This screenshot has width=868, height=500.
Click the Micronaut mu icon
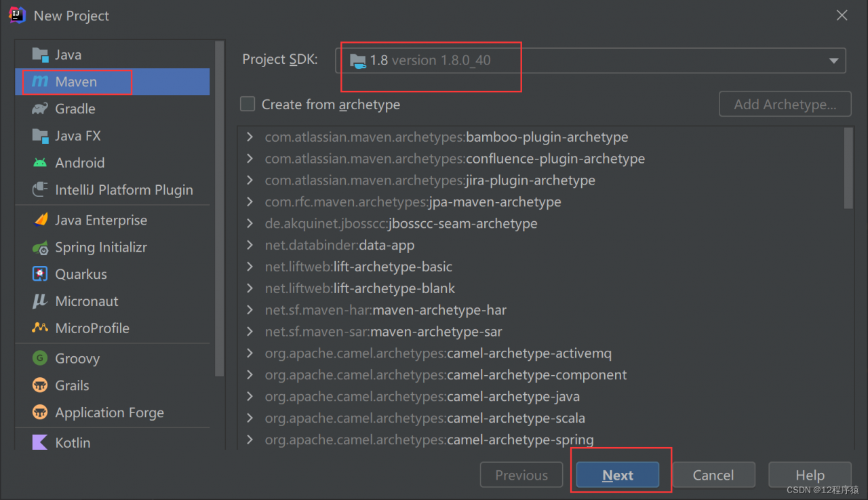[40, 301]
